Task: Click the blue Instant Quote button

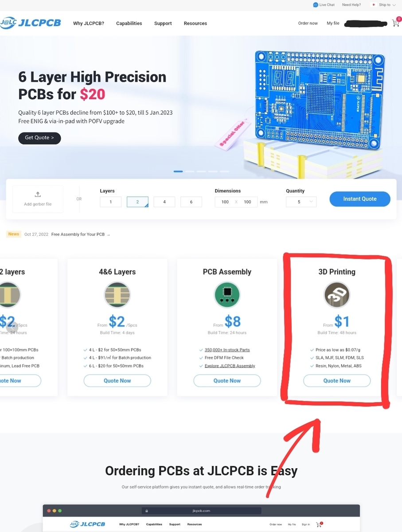Action: [x=360, y=199]
